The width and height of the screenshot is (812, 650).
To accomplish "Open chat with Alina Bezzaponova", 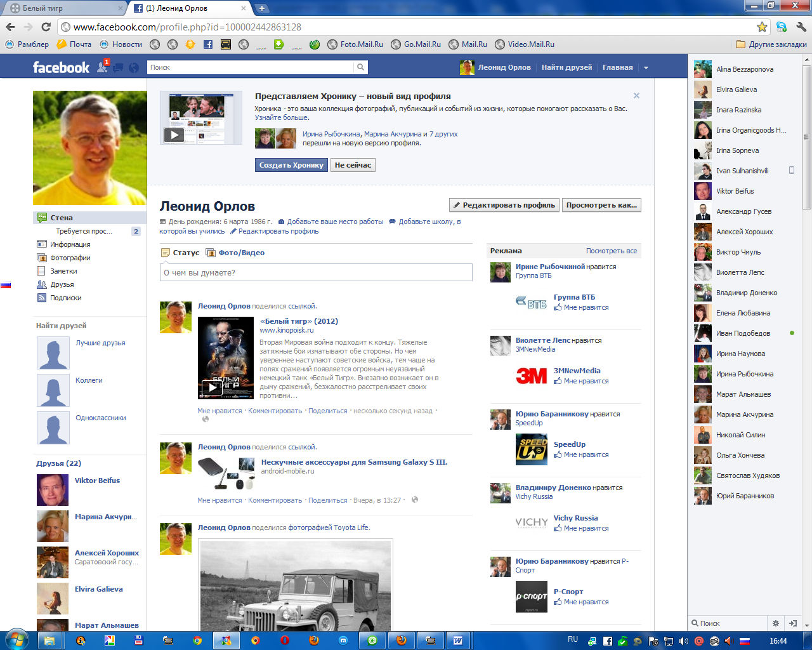I will coord(743,69).
